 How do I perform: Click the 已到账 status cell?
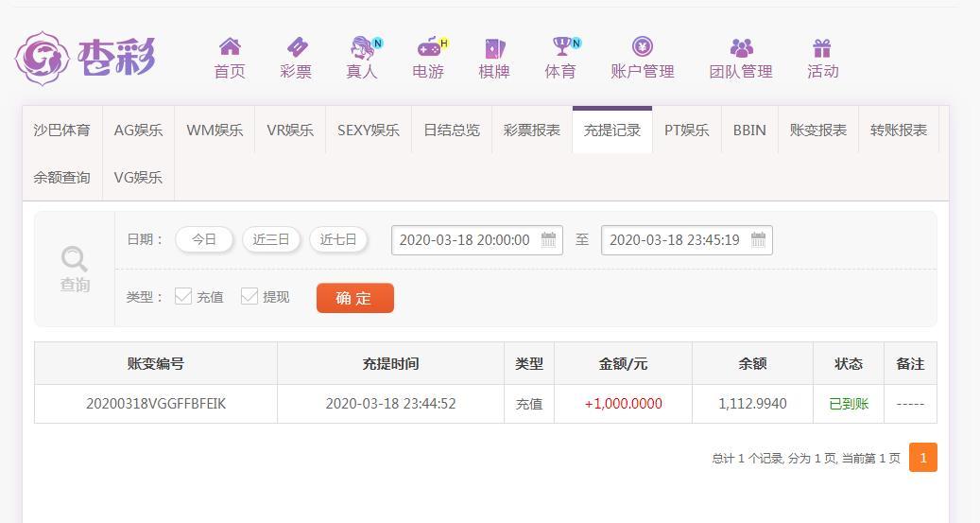(x=849, y=404)
